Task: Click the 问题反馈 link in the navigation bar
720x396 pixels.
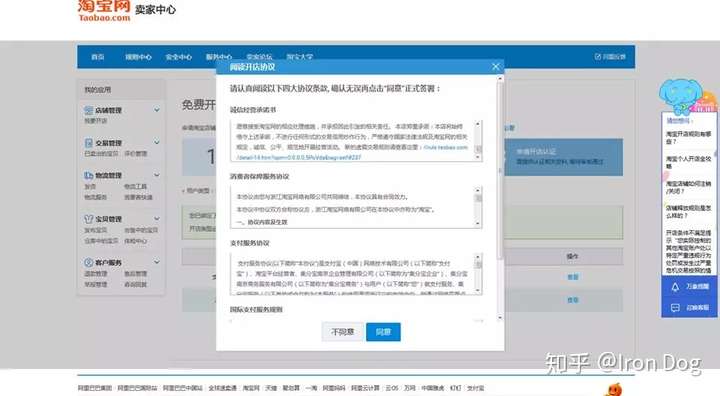Action: coord(610,57)
